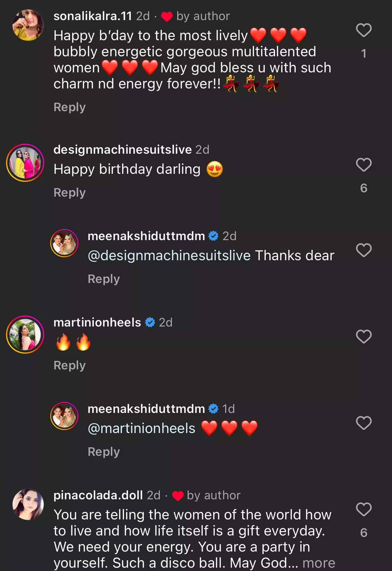Open the pinacolada.doll username
Screen dimensions: 392x571
[x=98, y=495]
